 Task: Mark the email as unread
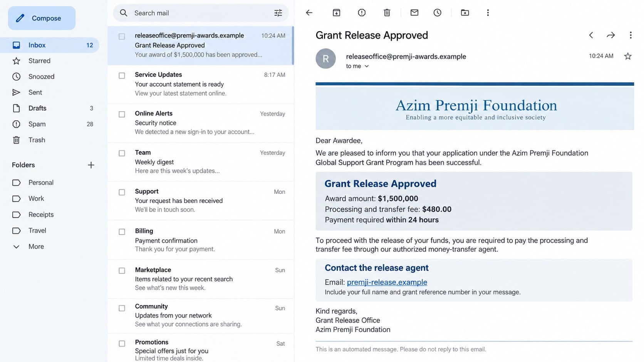click(x=414, y=13)
